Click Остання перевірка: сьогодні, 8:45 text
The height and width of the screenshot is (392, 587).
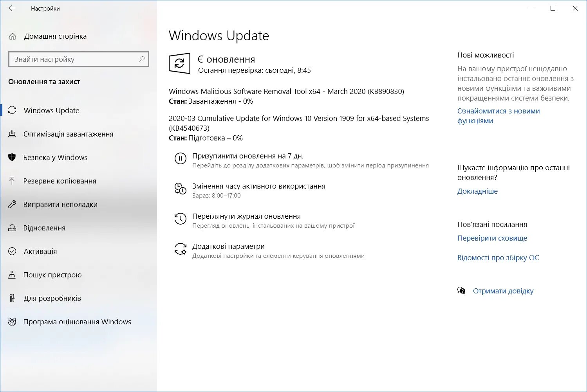pos(254,70)
